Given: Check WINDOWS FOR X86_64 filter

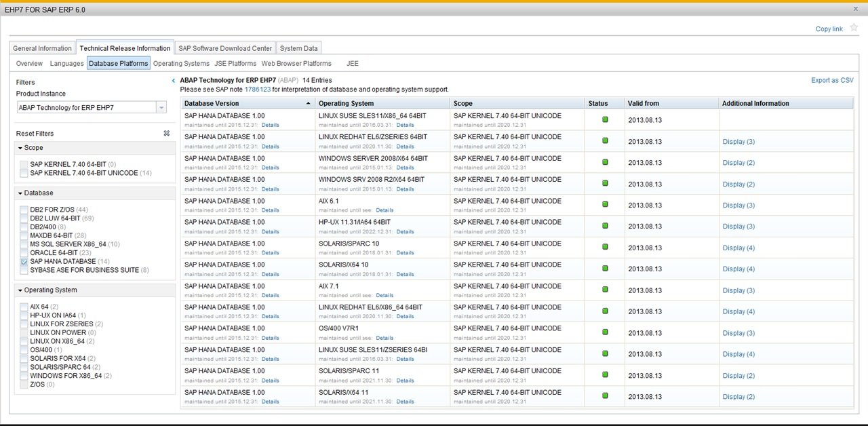Looking at the screenshot, I should tap(24, 376).
